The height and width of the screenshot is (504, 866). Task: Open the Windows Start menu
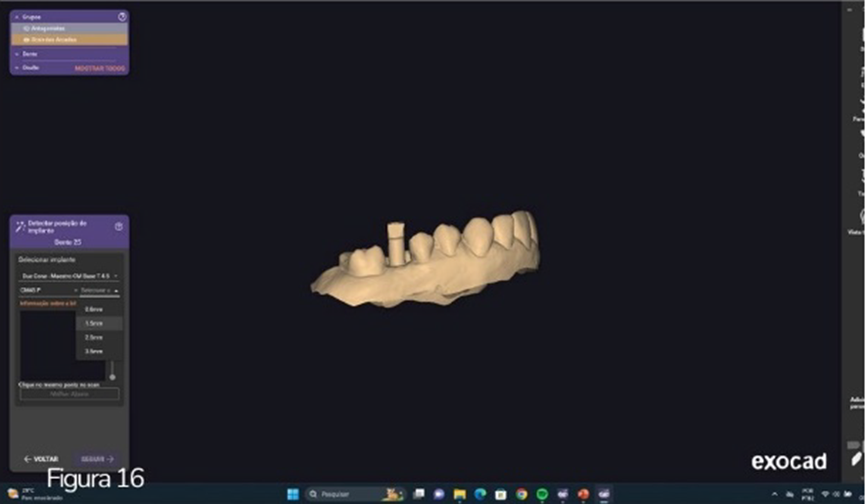point(291,494)
